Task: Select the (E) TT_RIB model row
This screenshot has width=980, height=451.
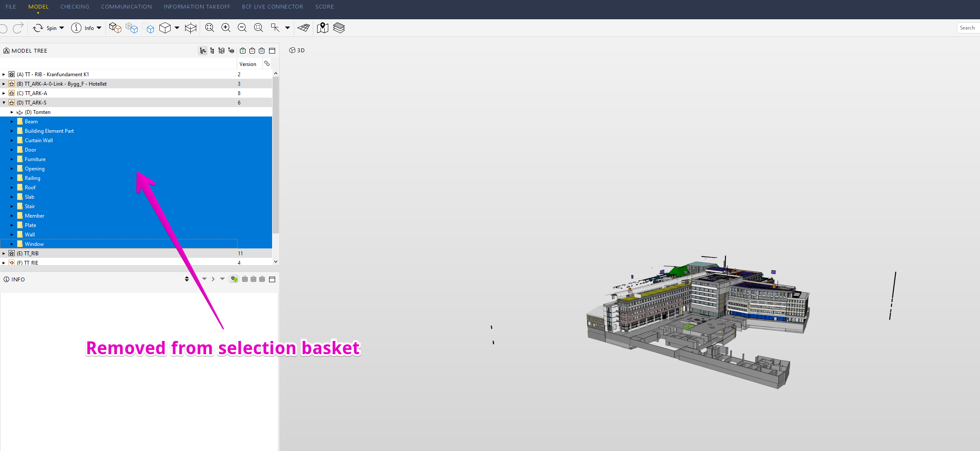Action: [x=31, y=254]
